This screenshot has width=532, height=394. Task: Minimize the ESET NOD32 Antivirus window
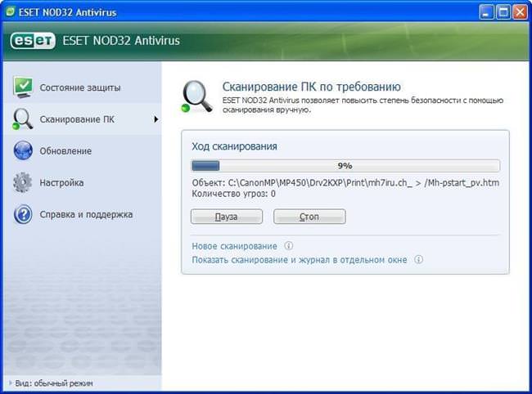coord(486,12)
